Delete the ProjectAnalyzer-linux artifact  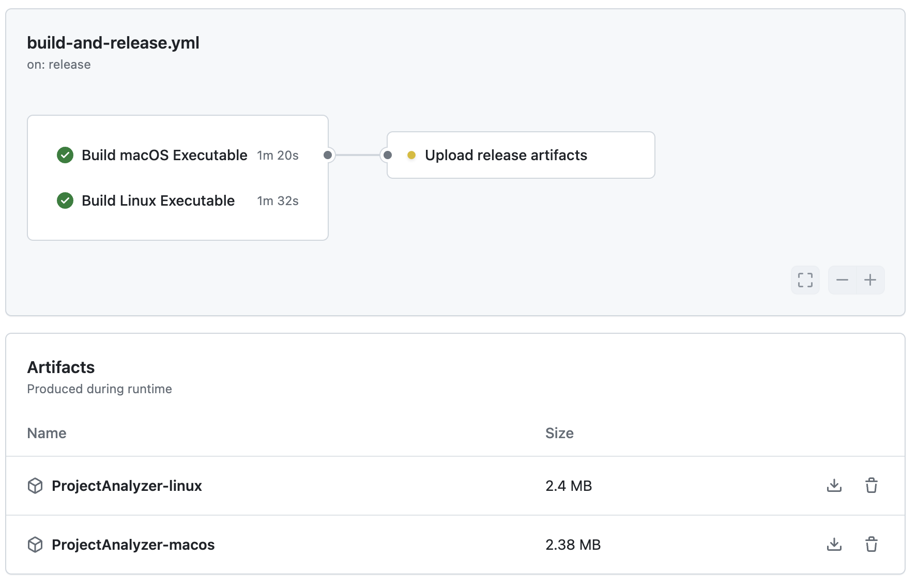coord(871,485)
